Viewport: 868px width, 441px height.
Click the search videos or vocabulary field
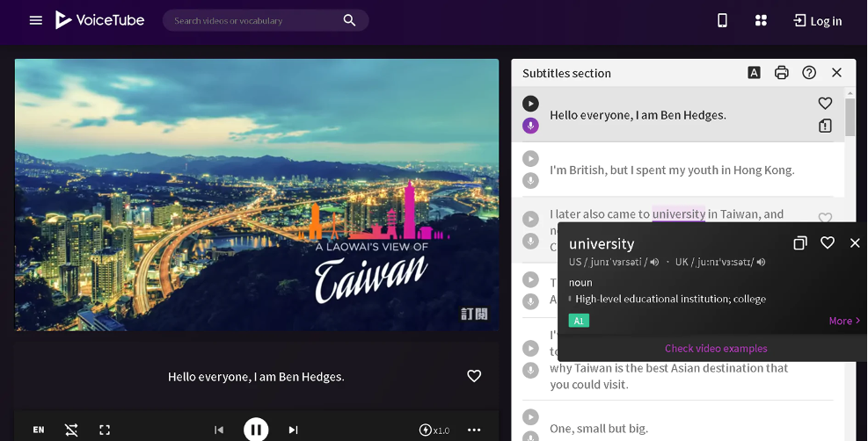tap(255, 20)
